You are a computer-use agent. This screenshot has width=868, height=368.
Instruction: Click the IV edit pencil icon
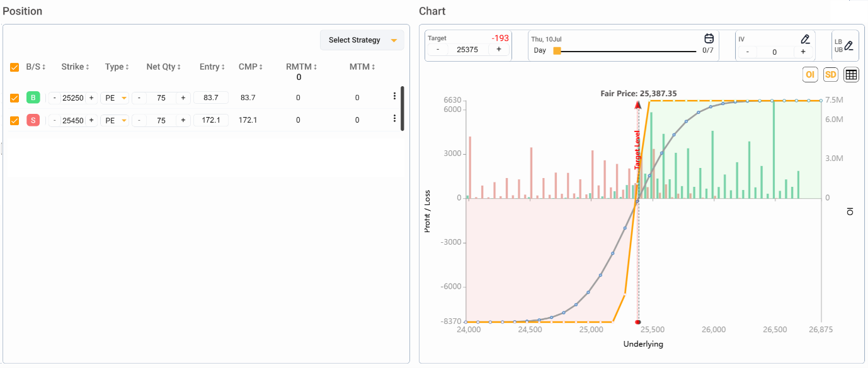[804, 39]
